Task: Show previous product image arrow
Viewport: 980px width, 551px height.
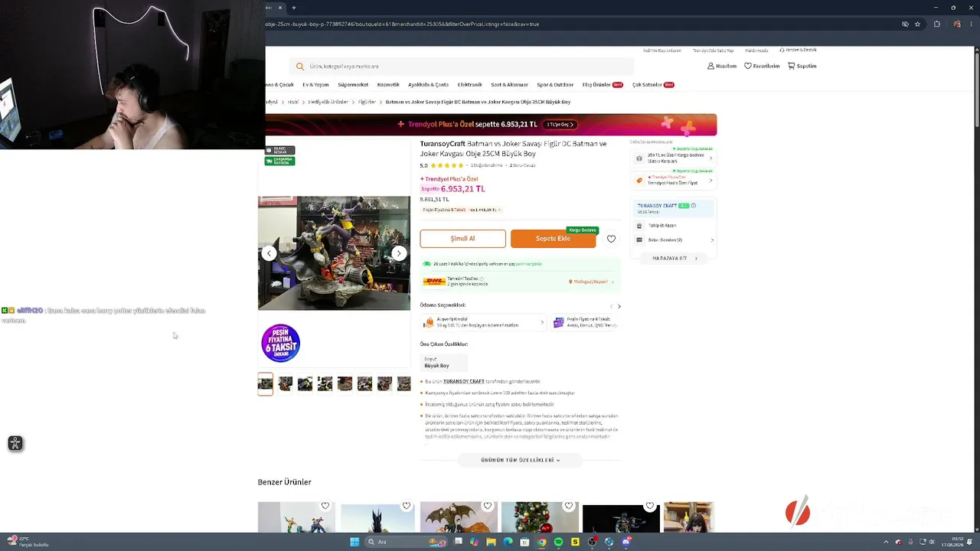Action: (x=269, y=253)
